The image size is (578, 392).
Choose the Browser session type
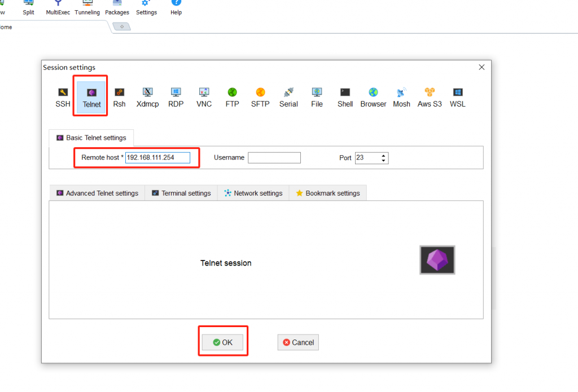[x=374, y=98]
